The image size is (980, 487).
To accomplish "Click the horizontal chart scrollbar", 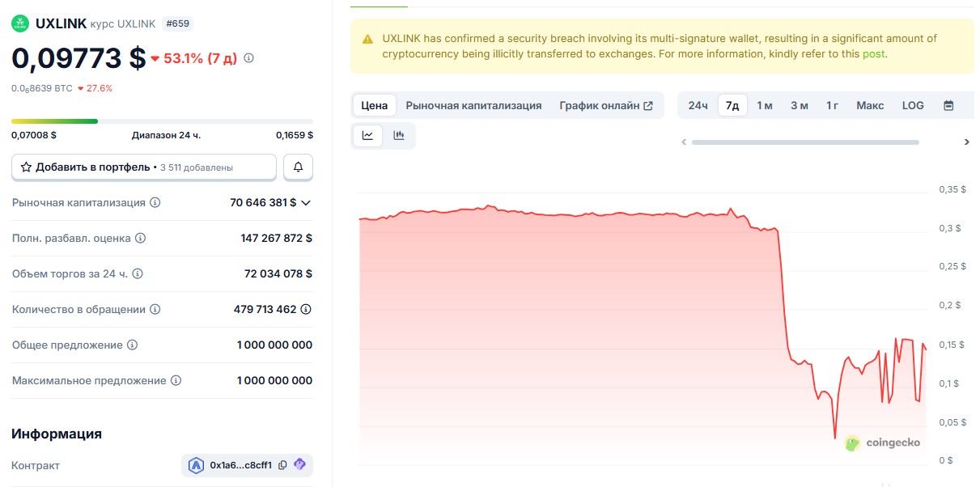I will [805, 142].
